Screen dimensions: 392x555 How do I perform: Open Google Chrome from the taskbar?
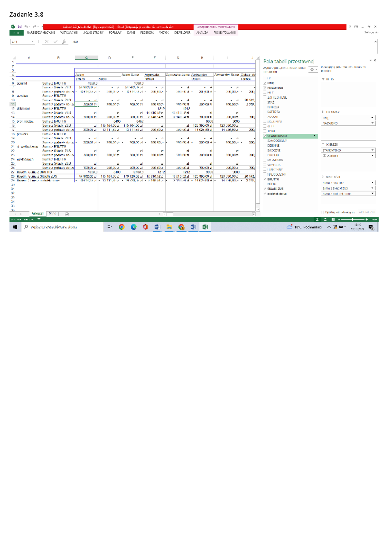coord(122,227)
